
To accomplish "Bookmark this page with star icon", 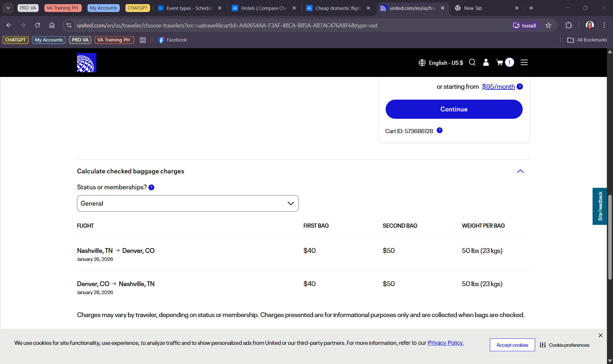I will (x=548, y=26).
